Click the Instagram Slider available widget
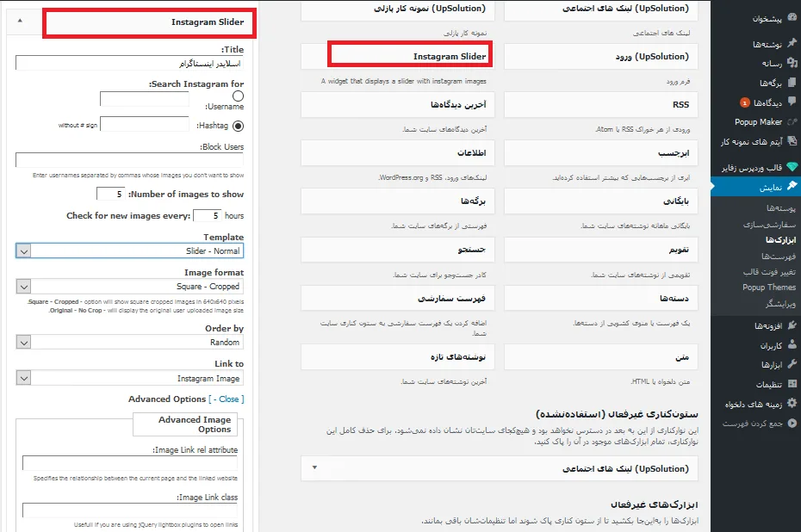The width and height of the screenshot is (801, 532). [x=398, y=56]
